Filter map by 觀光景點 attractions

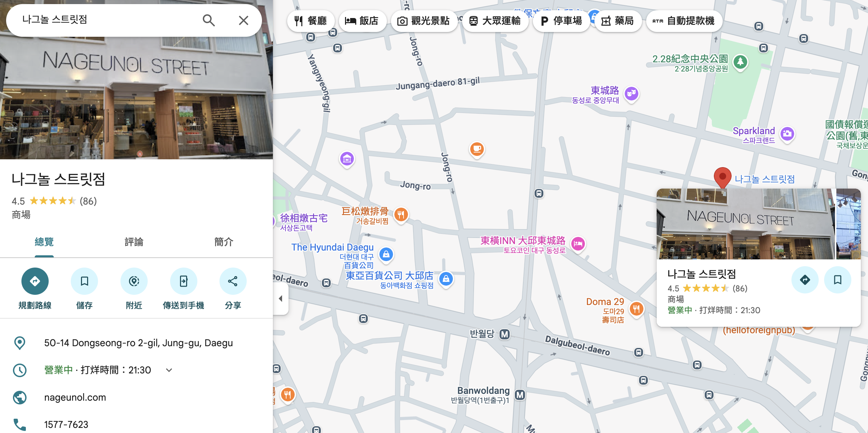pos(424,21)
